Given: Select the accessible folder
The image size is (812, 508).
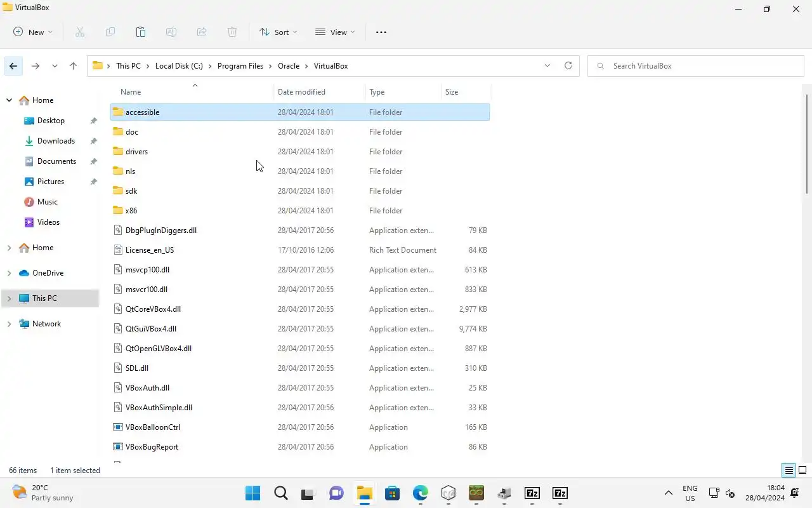Looking at the screenshot, I should (x=300, y=112).
